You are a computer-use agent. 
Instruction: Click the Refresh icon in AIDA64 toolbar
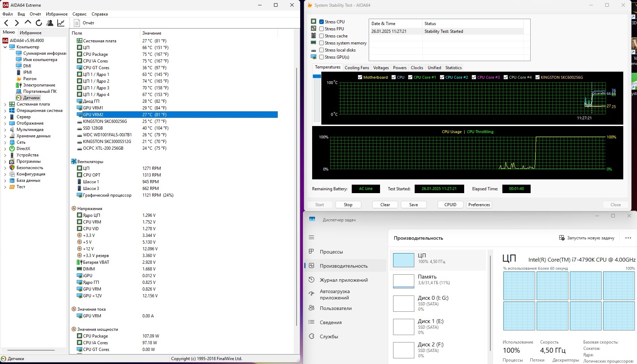[39, 23]
